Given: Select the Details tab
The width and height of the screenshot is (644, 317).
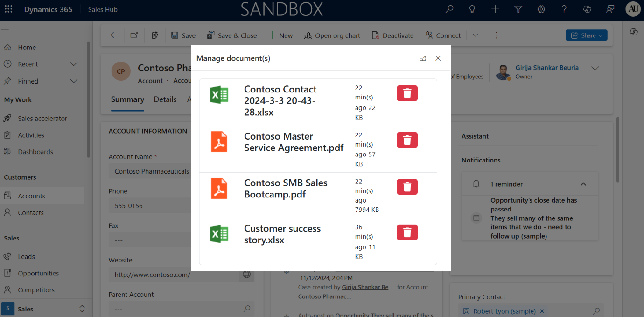Looking at the screenshot, I should point(165,99).
